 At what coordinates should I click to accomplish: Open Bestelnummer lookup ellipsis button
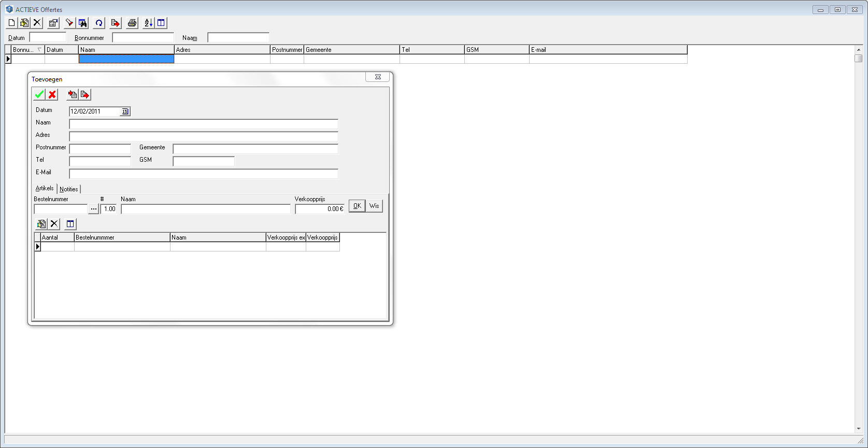[x=93, y=209]
